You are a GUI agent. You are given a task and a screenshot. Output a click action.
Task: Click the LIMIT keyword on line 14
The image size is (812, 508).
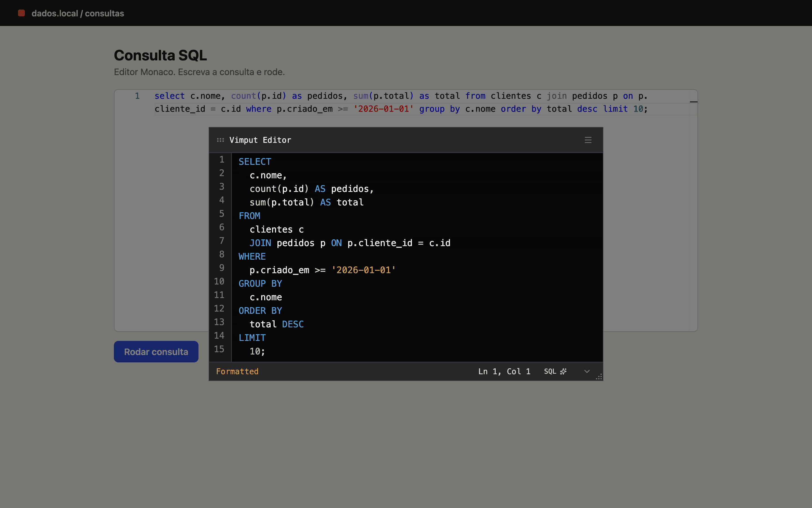pos(252,338)
